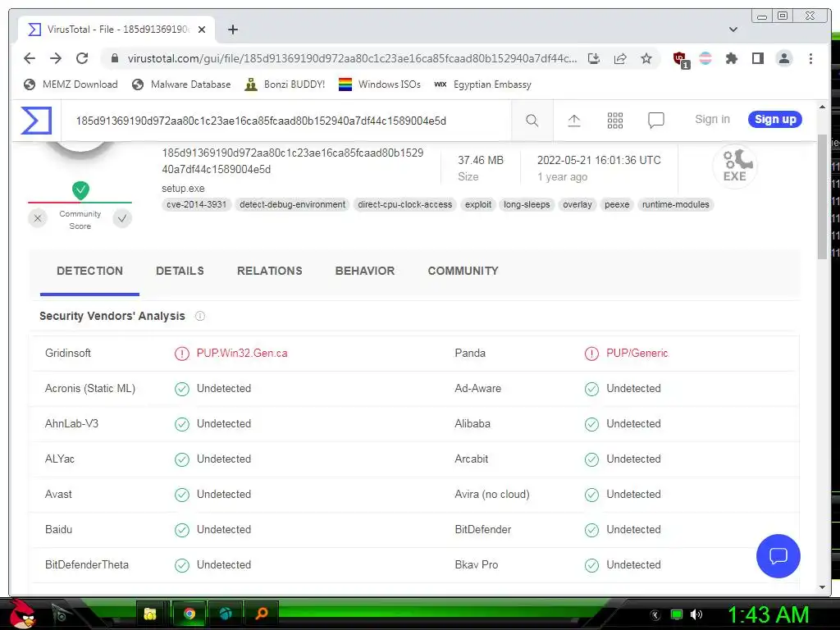
Task: Click the direct-cpu-clock-access tag
Action: pos(405,204)
